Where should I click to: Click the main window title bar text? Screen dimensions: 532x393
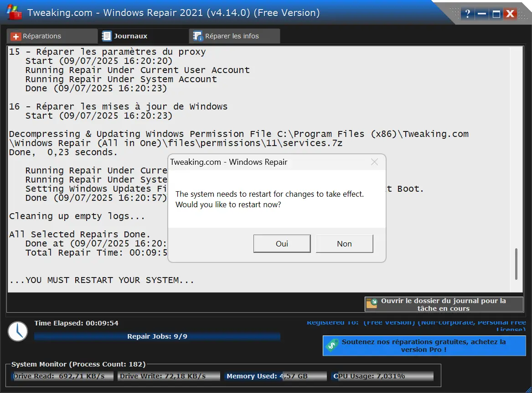173,13
